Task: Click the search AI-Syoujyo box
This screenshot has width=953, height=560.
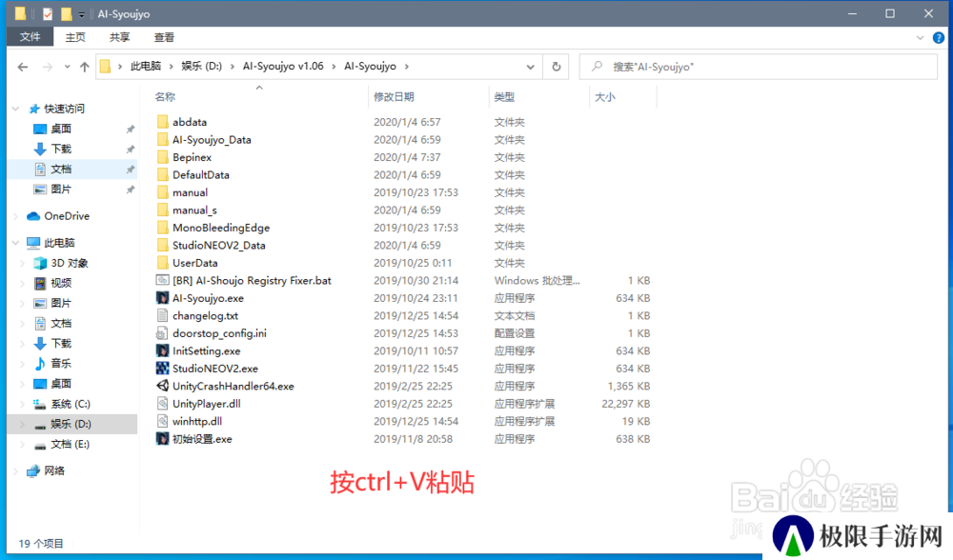Action: coord(758,67)
